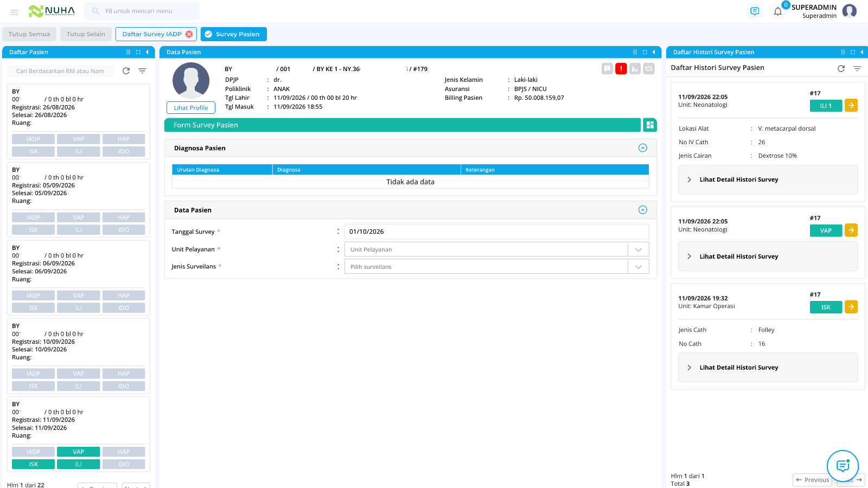
Task: Open the VAP history entry arrow
Action: (x=851, y=230)
